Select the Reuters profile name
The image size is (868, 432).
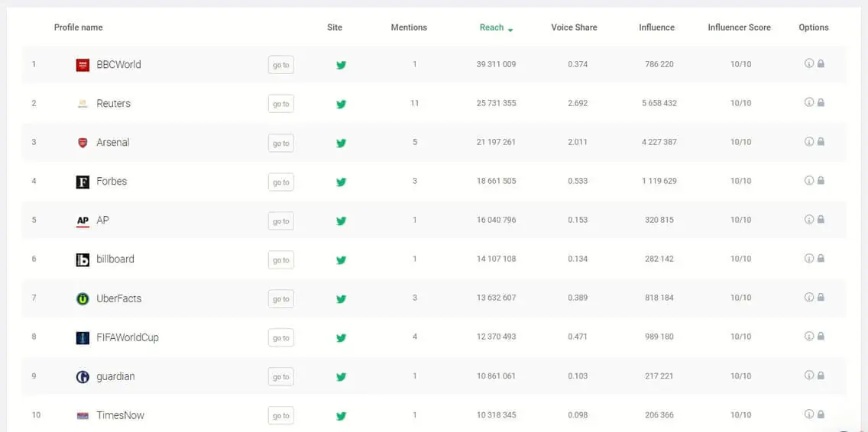coord(114,104)
